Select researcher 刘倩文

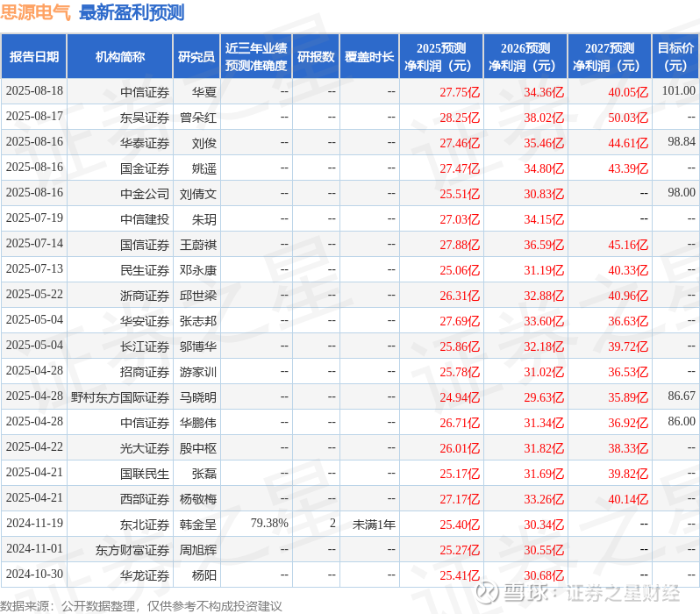click(197, 194)
